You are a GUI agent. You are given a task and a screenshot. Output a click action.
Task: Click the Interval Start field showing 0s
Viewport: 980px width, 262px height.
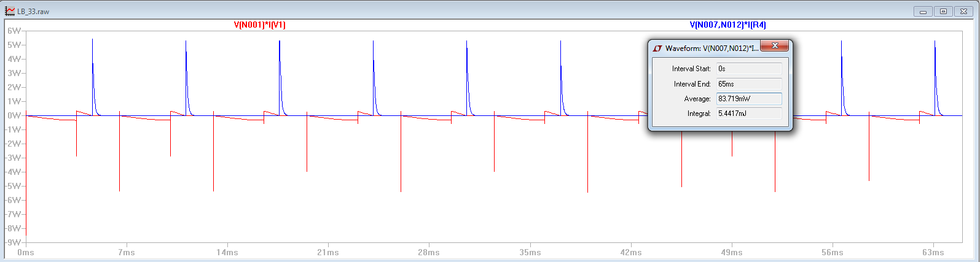click(748, 69)
